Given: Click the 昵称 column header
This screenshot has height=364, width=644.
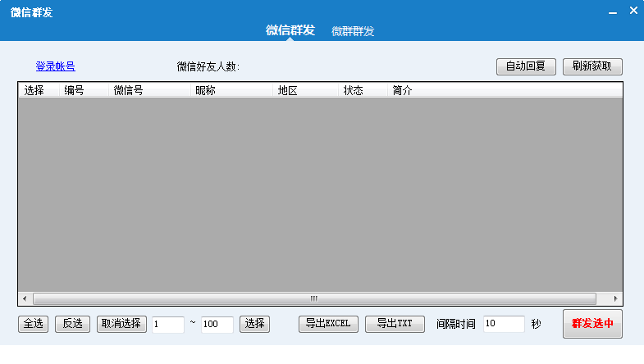Looking at the screenshot, I should pyautogui.click(x=231, y=90).
